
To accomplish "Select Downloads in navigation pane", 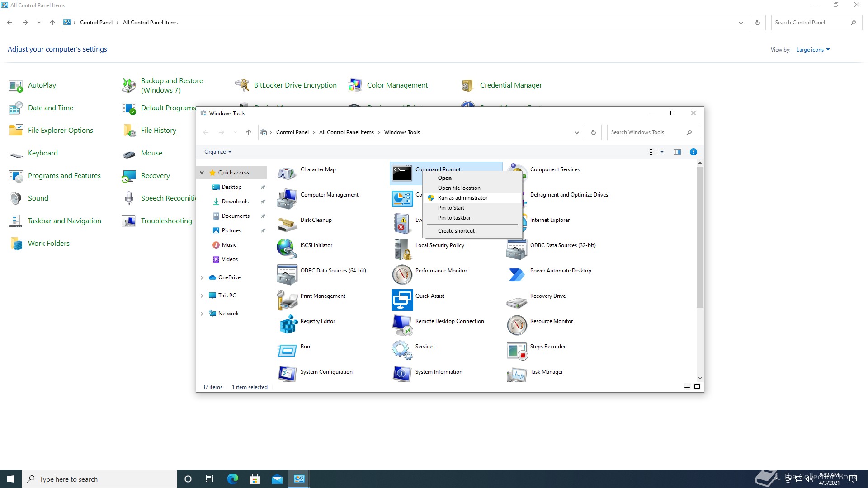I will point(235,202).
